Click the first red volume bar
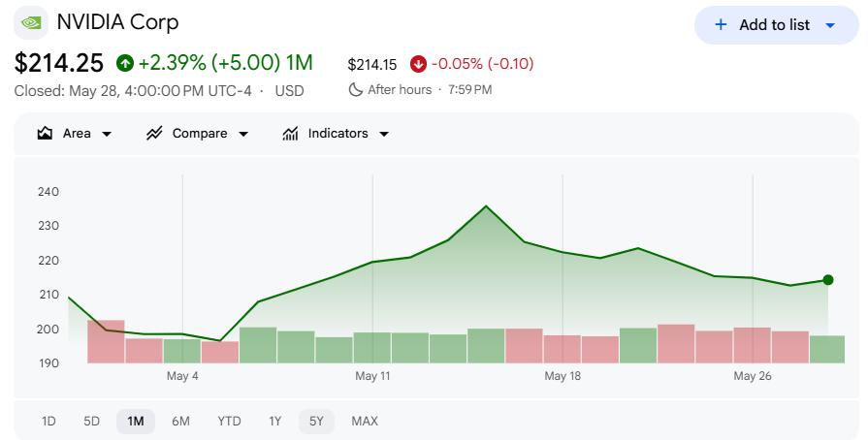This screenshot has height=440, width=868. 106,341
